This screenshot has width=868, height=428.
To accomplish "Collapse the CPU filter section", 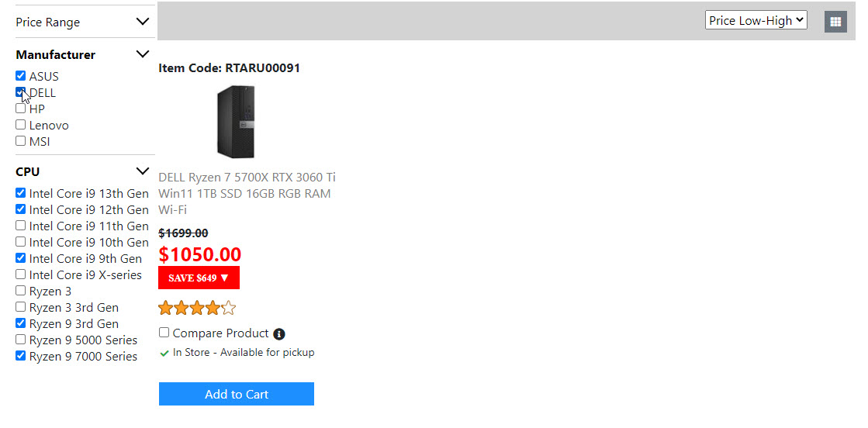I will [142, 171].
